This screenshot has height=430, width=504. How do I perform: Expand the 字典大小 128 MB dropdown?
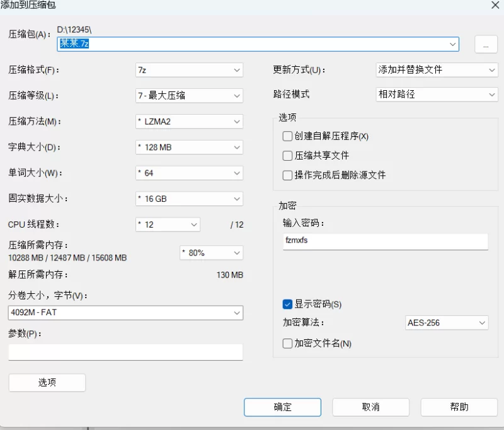190,148
